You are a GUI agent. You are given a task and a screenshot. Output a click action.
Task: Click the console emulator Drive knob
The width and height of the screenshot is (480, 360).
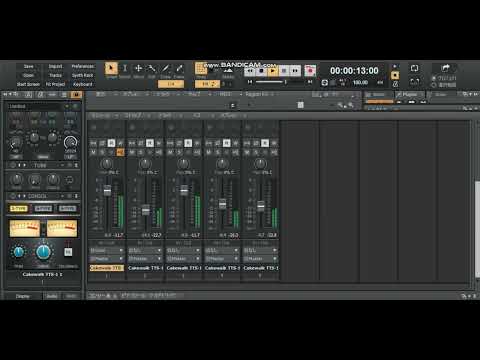43,252
